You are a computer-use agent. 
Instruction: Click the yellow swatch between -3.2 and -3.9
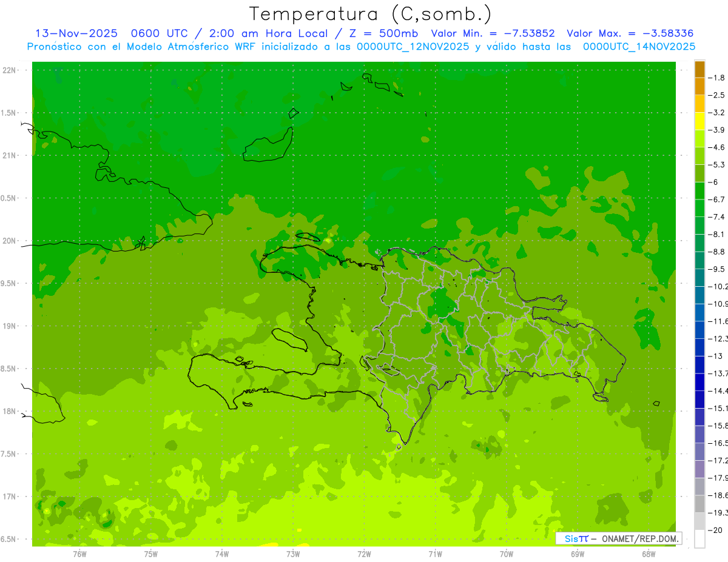pos(699,121)
